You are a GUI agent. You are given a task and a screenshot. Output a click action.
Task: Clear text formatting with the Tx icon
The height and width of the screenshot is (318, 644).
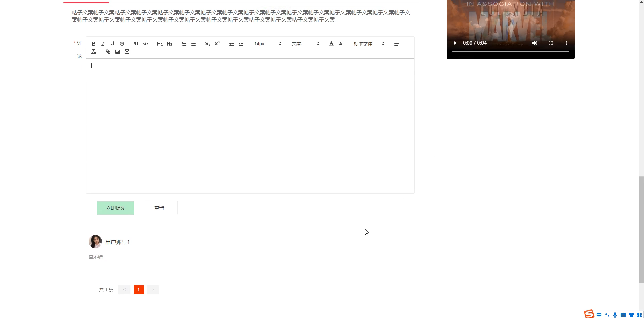94,52
